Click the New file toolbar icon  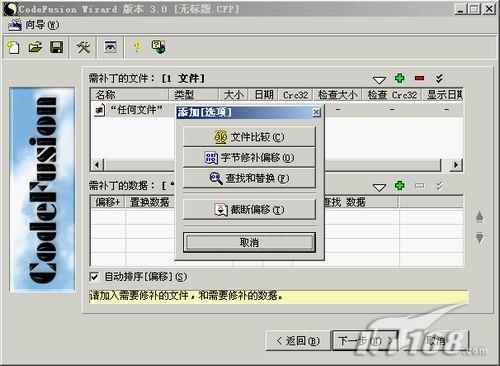point(13,47)
